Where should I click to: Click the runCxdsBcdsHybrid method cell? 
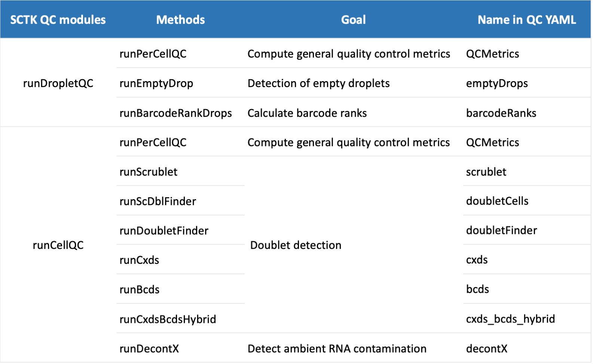(x=168, y=319)
